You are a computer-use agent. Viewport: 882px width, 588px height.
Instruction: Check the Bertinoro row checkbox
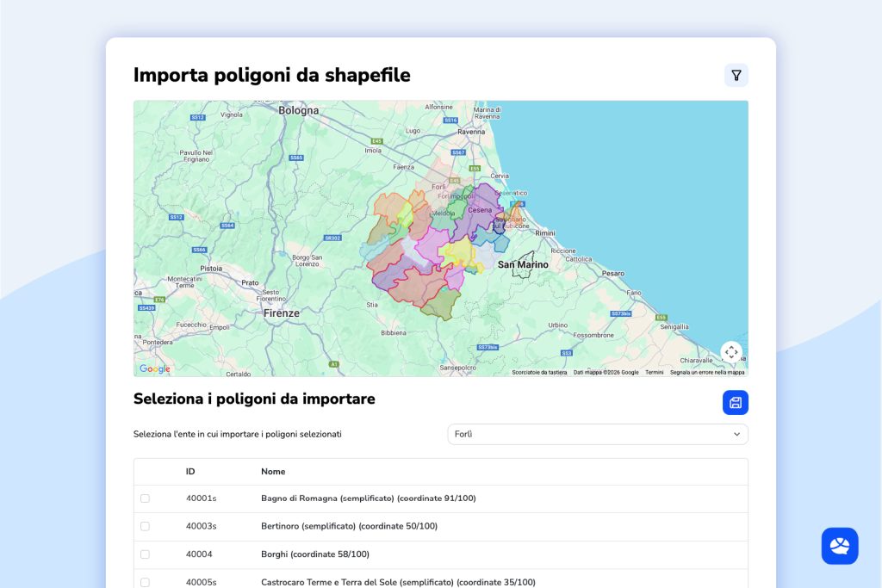click(x=145, y=526)
